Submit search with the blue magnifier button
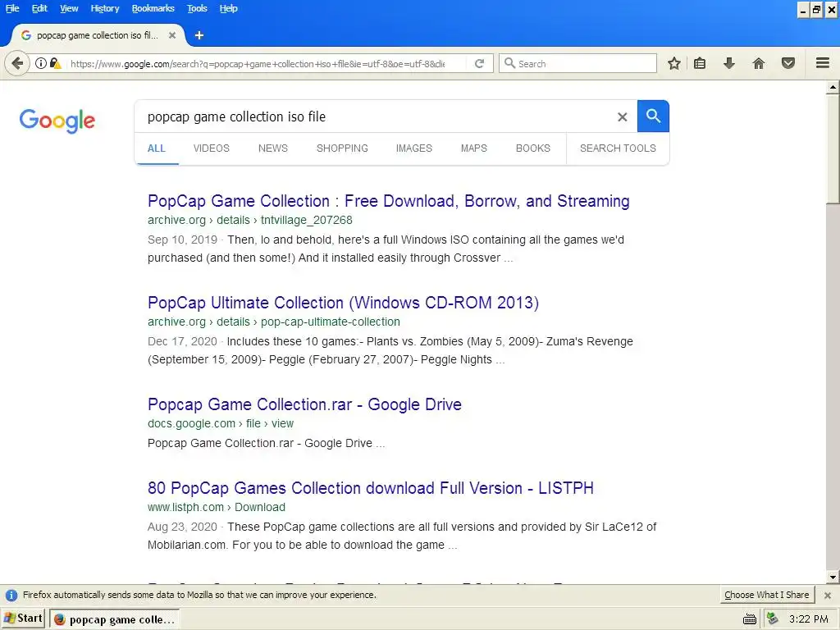 [x=653, y=116]
